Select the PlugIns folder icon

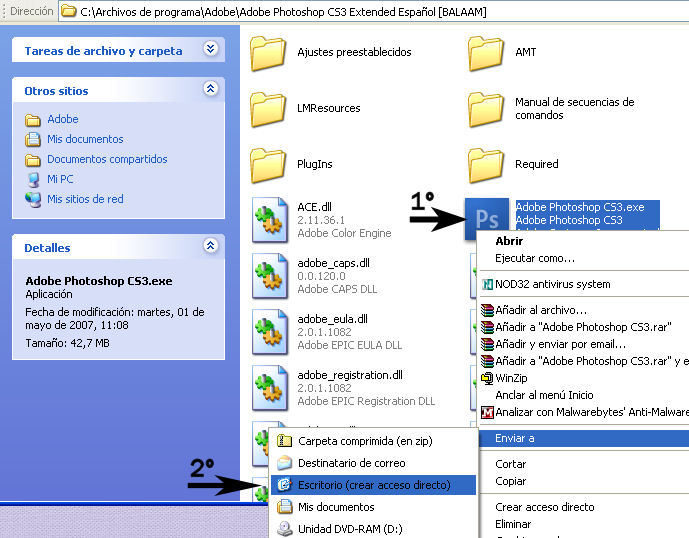click(268, 165)
